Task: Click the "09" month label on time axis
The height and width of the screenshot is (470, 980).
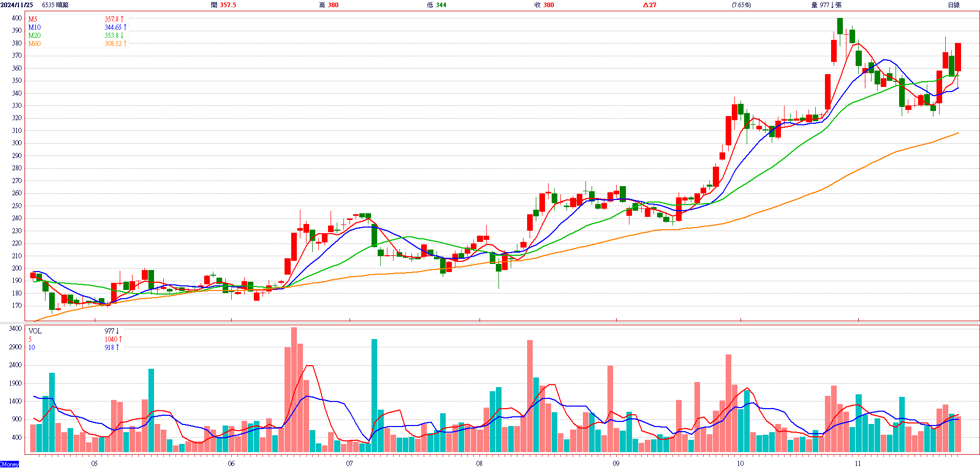Action: [616, 463]
